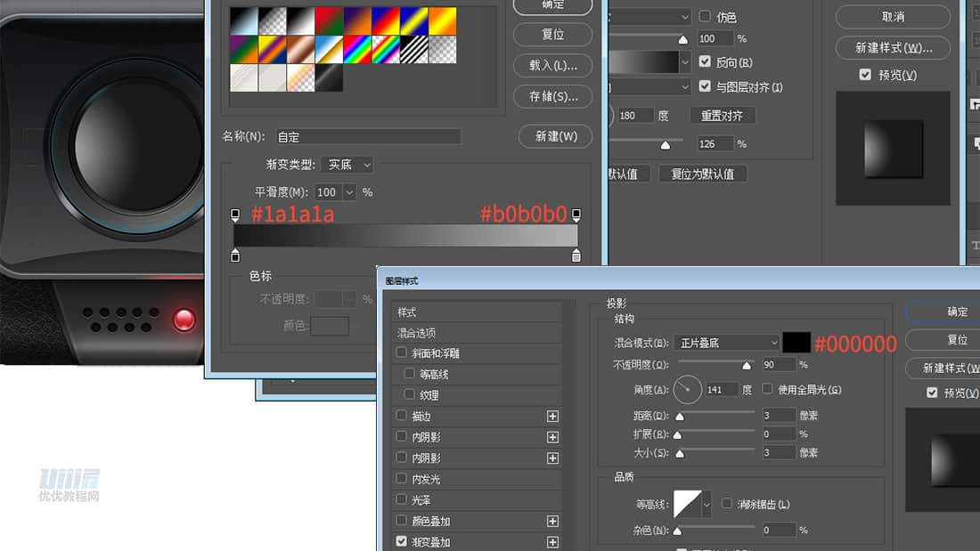
Task: Add Inner Shadow via first plus icon
Action: click(x=552, y=437)
